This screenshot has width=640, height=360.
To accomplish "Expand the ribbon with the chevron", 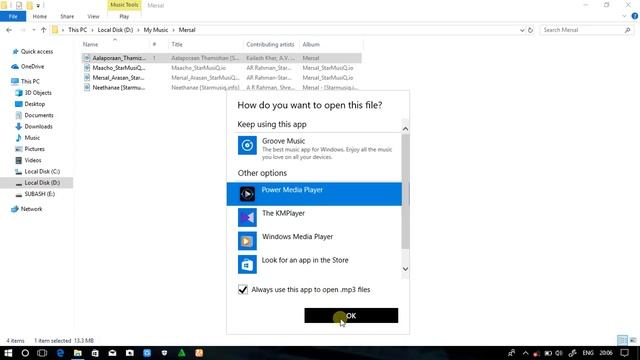I will tap(624, 16).
